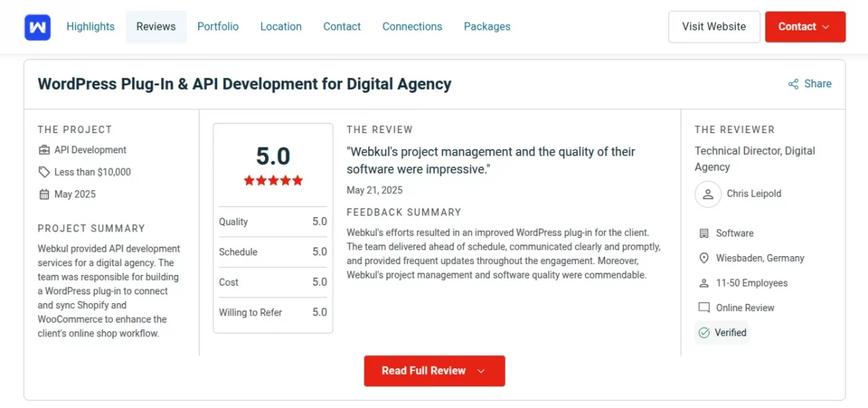
Task: Click the May 2025 project date
Action: coord(75,194)
